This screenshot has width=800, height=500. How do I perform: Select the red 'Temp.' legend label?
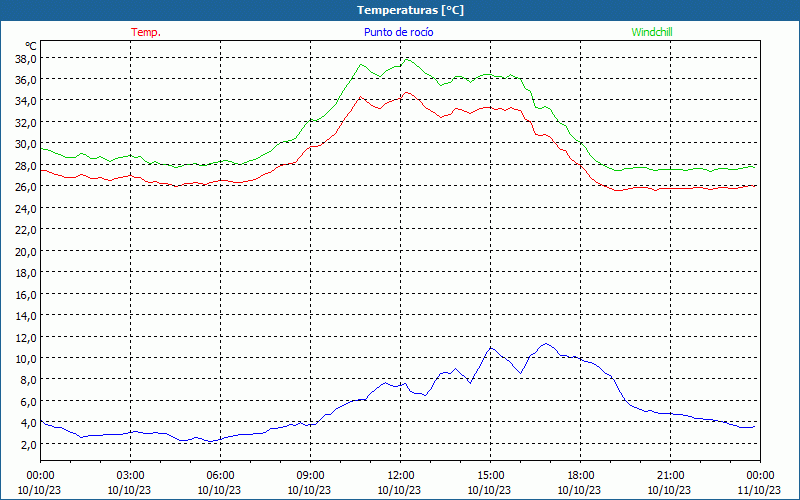click(146, 32)
